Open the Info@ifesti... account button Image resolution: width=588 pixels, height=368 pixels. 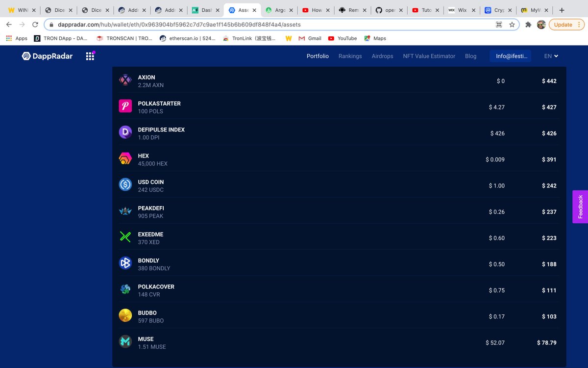pos(510,56)
